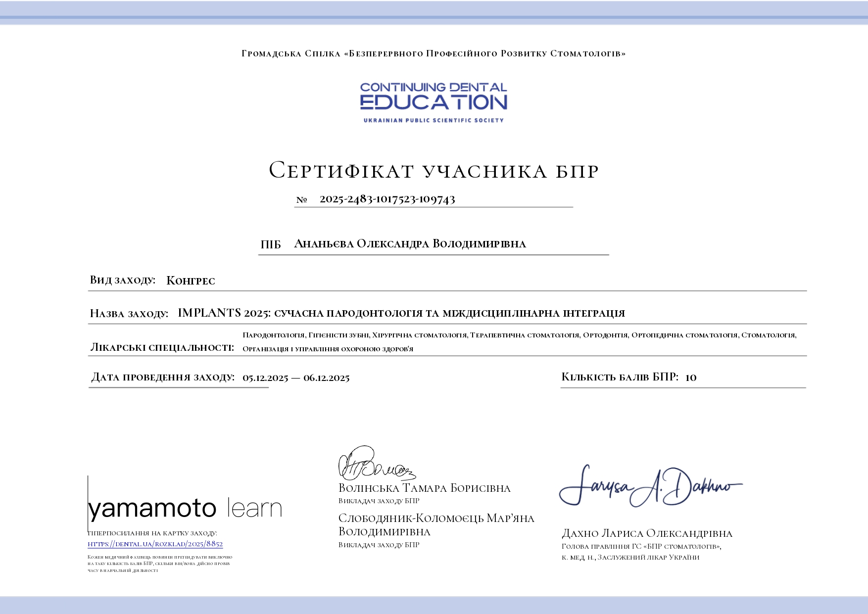Click the Лікарські спеціальності label
This screenshot has width=868, height=614.
point(162,347)
